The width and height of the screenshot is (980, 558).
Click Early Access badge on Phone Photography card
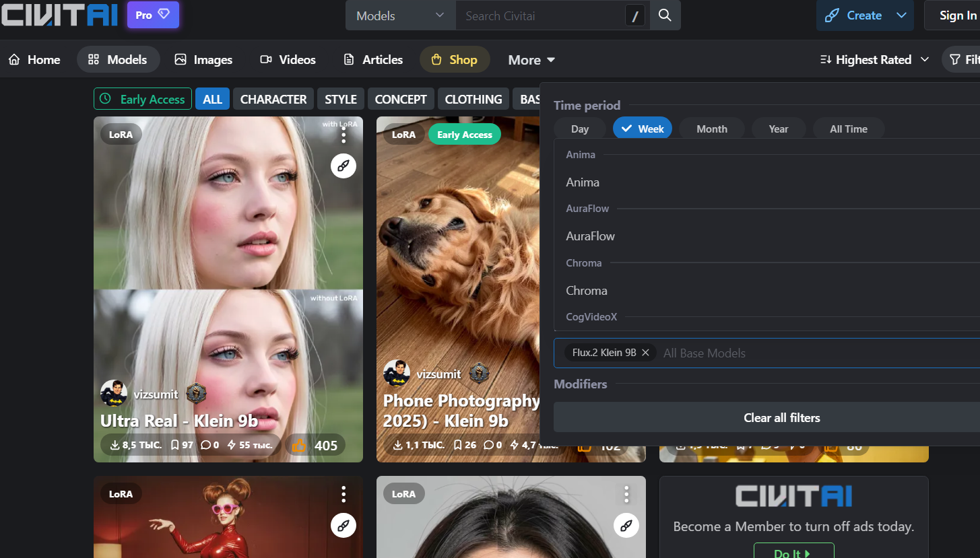pos(465,134)
